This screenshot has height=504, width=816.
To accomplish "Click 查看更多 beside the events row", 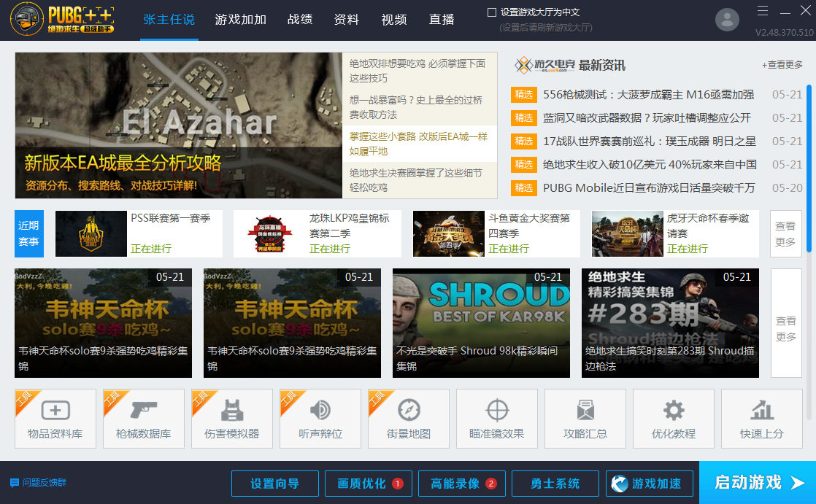I will [x=786, y=233].
